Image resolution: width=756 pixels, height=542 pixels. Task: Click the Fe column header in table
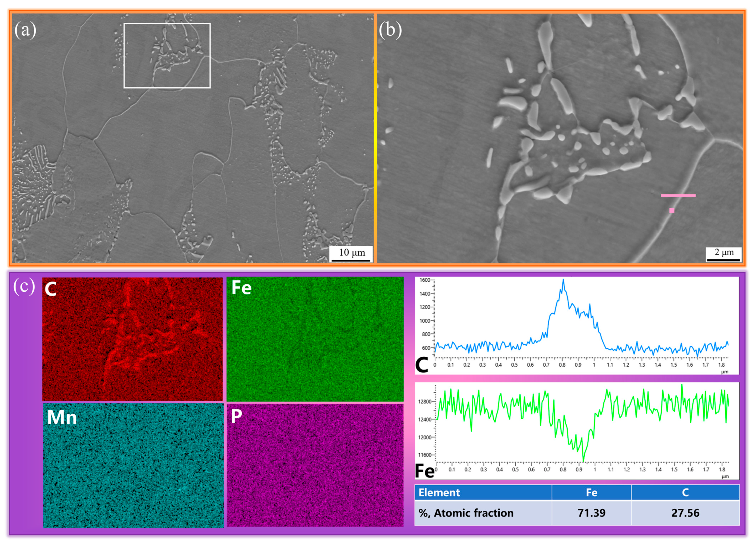tap(591, 492)
